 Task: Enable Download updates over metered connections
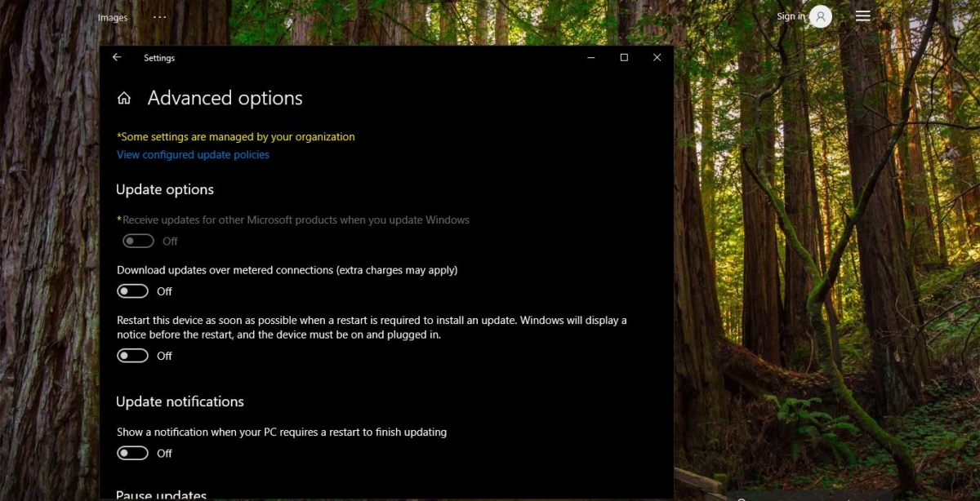click(132, 290)
